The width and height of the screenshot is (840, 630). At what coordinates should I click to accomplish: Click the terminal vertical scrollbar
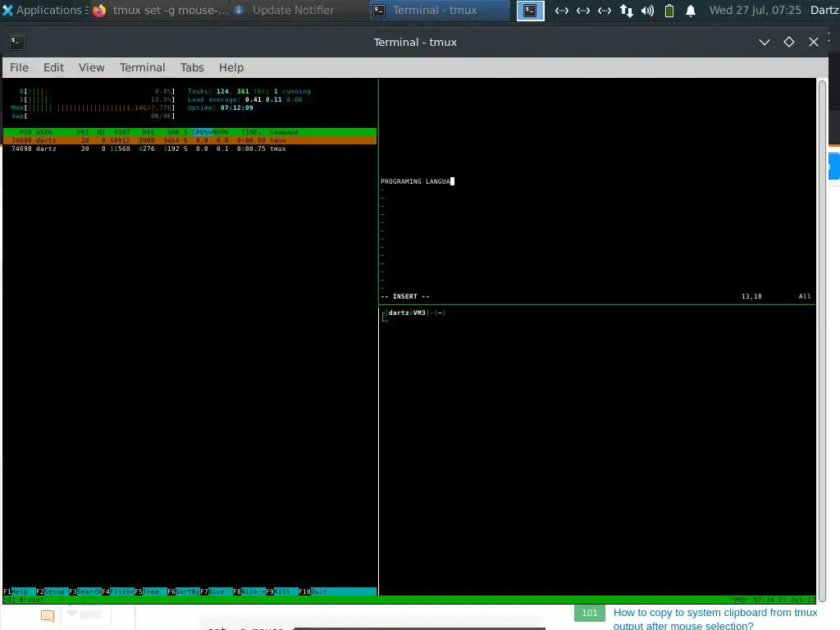[x=822, y=340]
